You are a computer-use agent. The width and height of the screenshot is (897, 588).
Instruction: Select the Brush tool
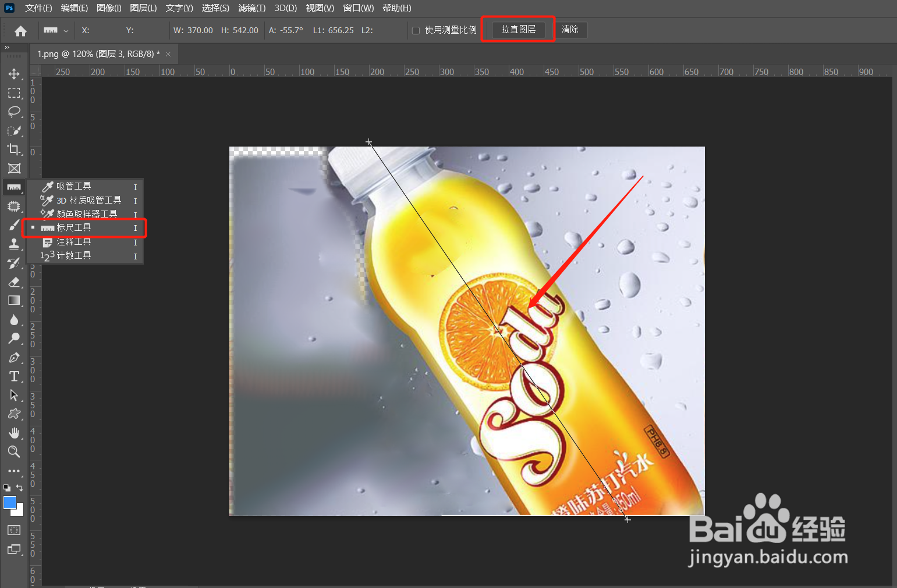click(14, 225)
